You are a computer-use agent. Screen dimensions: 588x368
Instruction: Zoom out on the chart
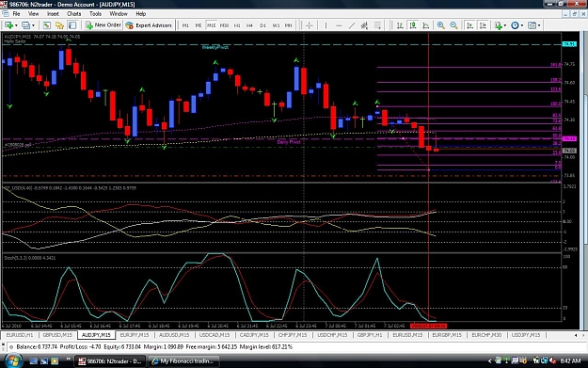coord(453,25)
